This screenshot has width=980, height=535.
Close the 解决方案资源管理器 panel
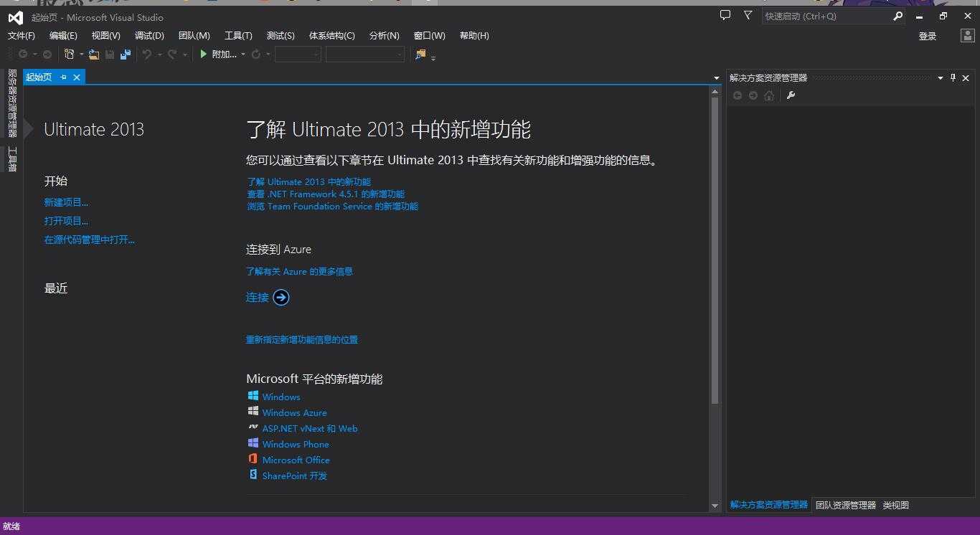pos(966,77)
